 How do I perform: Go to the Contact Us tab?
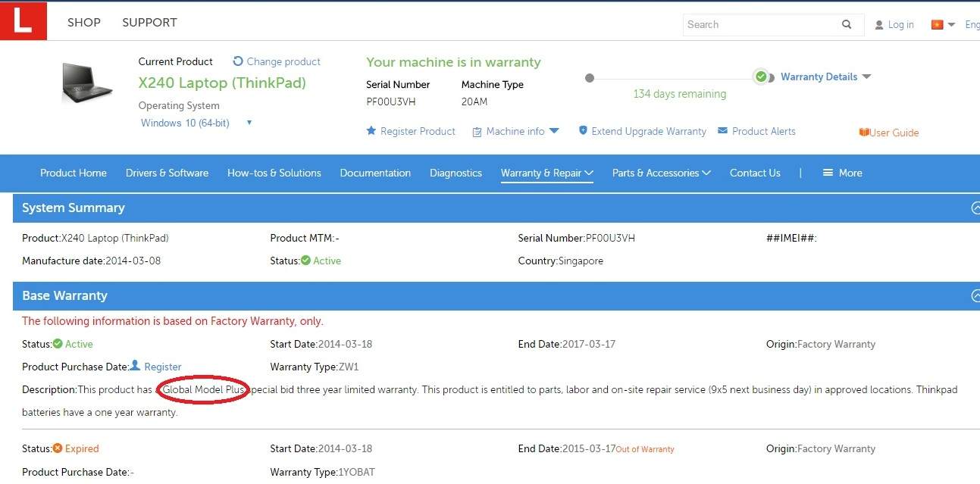755,173
